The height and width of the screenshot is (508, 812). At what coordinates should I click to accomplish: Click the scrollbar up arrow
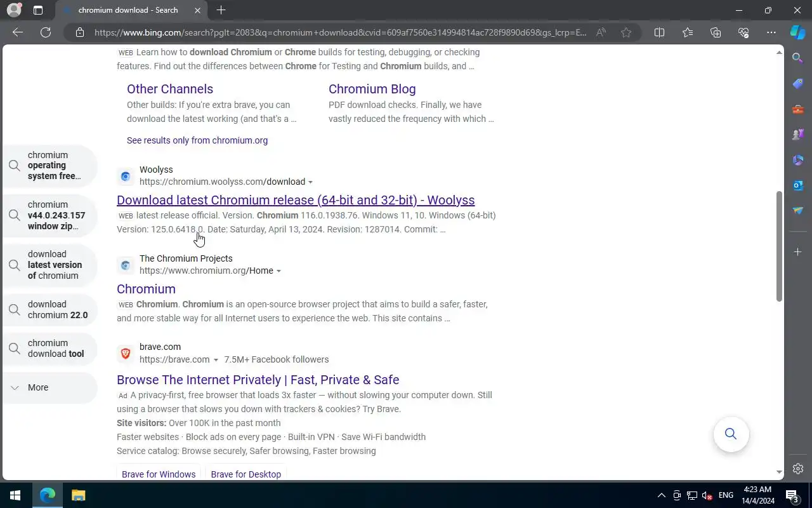pyautogui.click(x=779, y=52)
